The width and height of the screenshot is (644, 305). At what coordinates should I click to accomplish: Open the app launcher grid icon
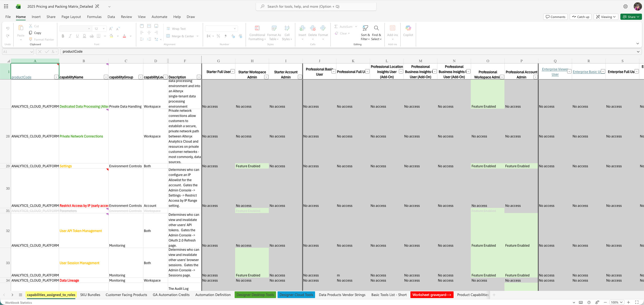pos(6,6)
